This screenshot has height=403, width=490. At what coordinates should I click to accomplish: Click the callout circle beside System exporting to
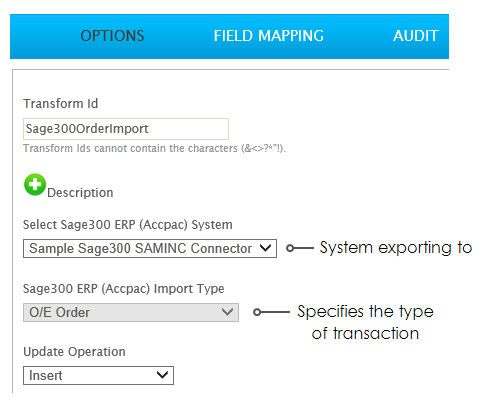pos(290,248)
